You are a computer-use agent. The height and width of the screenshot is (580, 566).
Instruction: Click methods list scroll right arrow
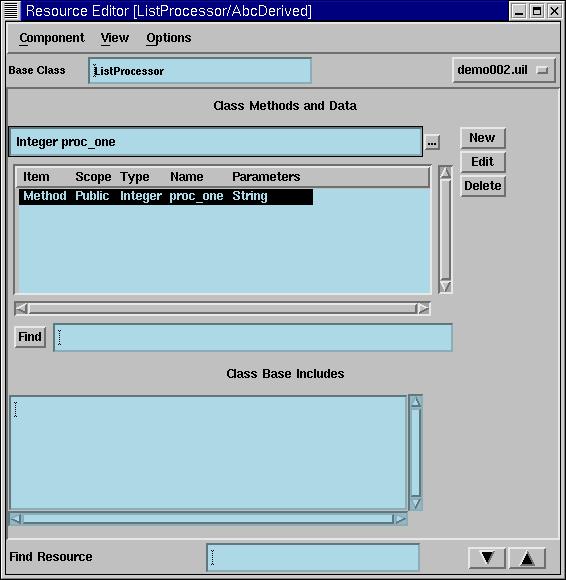(423, 308)
